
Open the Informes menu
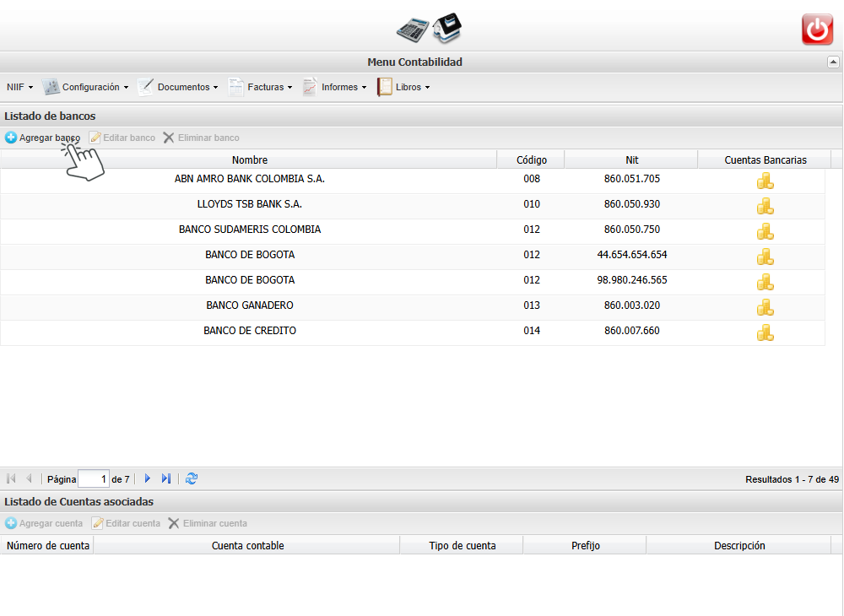[334, 87]
